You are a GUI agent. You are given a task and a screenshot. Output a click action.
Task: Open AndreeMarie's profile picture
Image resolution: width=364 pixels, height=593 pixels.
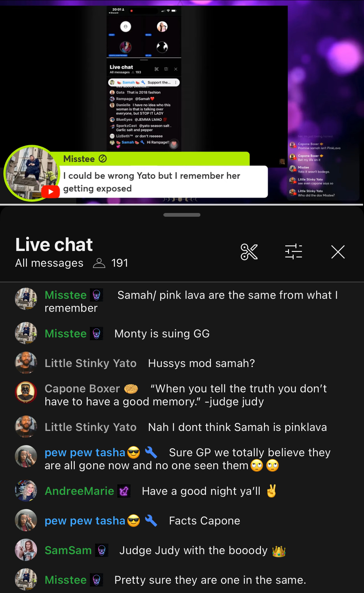pyautogui.click(x=26, y=491)
